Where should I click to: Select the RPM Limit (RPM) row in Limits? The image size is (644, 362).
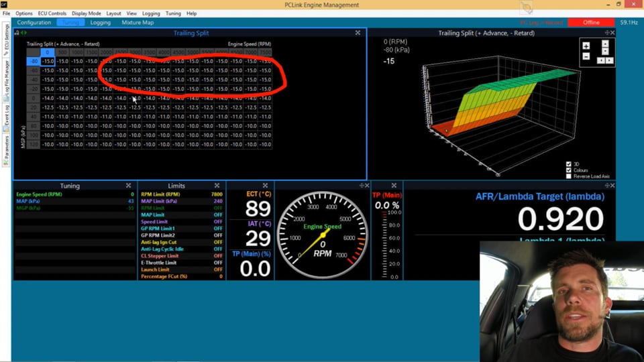182,194
